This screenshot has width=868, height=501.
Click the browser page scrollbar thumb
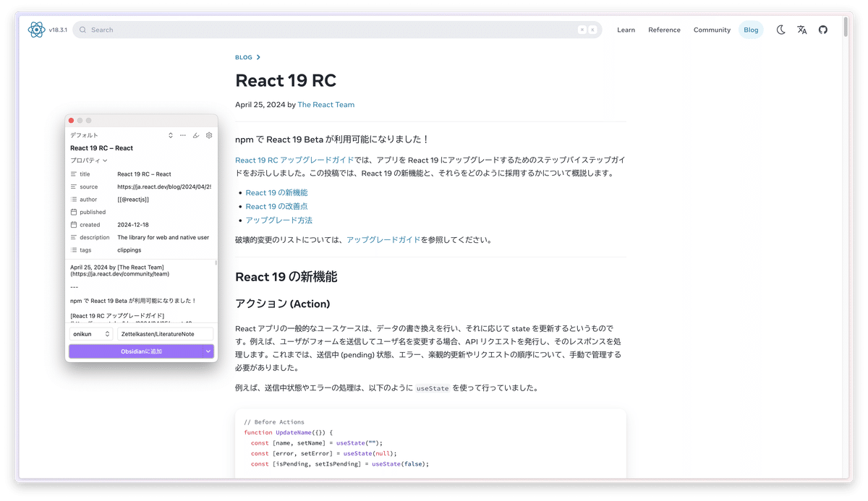pyautogui.click(x=845, y=27)
